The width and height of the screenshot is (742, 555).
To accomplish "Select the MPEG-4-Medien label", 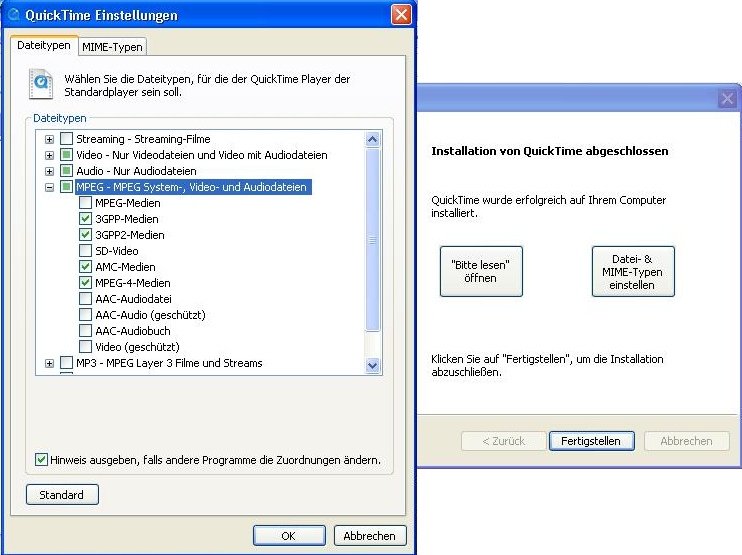I will pos(132,283).
